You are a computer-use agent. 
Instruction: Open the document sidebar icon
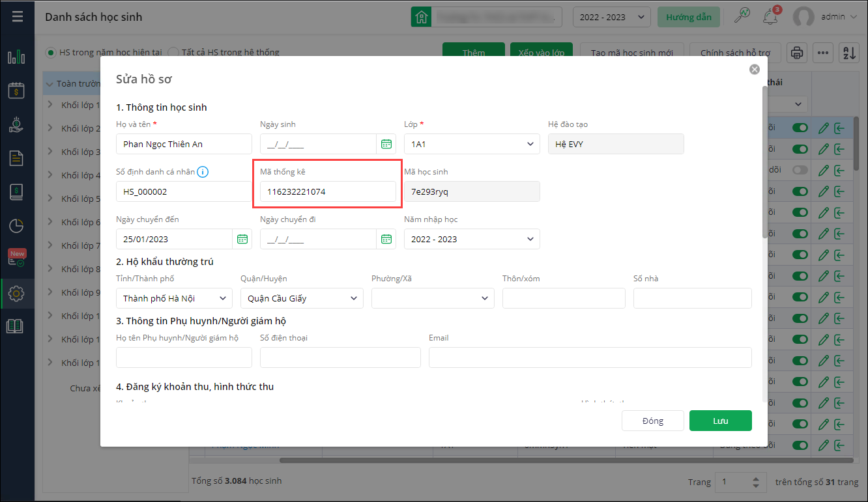tap(16, 158)
